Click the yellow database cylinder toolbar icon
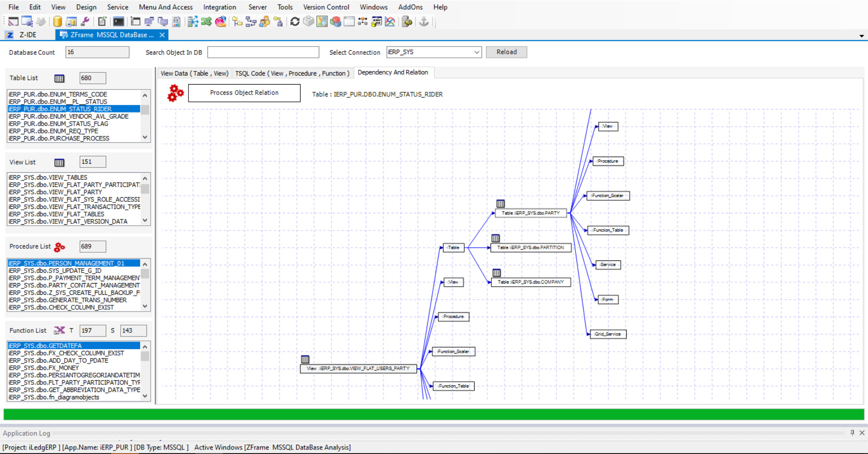Image resolution: width=868 pixels, height=454 pixels. (x=57, y=21)
